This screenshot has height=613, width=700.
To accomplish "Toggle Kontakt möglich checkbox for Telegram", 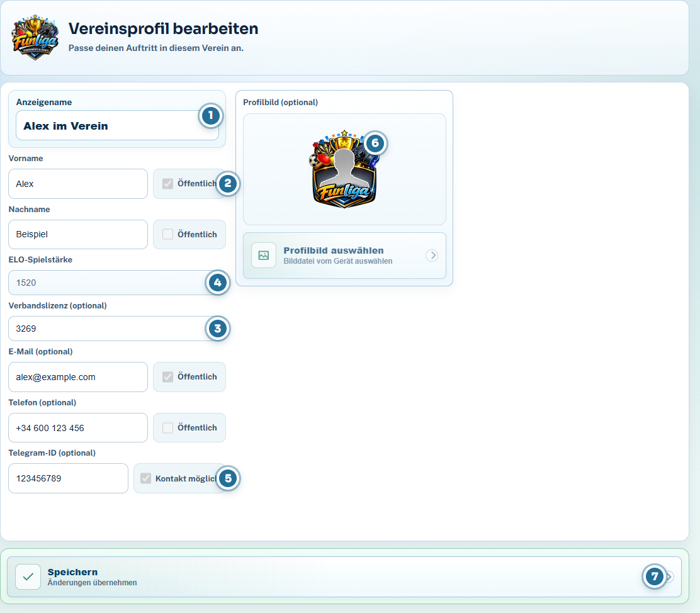I will coord(145,478).
